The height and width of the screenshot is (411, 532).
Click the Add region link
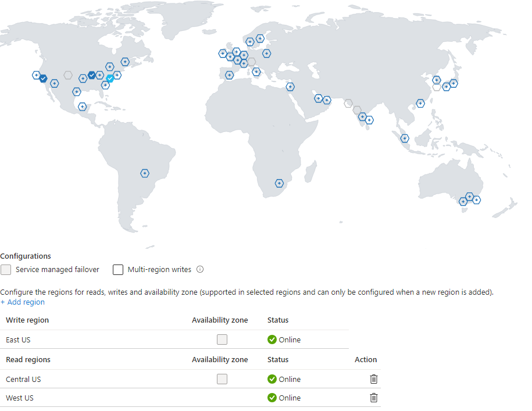[23, 302]
